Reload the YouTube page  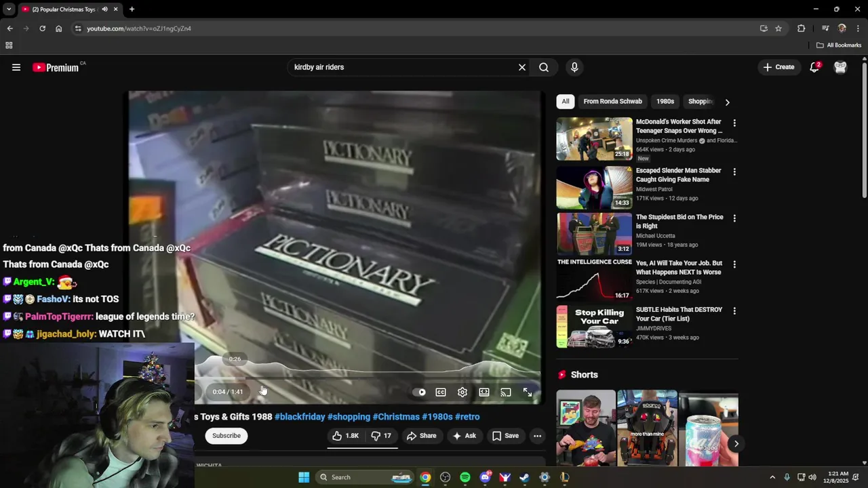tap(42, 28)
